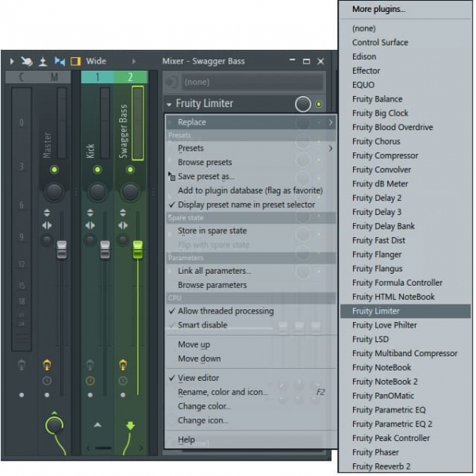The height and width of the screenshot is (476, 476).
Task: Choose Fruity Parametric EQ 2 plugin
Action: coord(405,424)
